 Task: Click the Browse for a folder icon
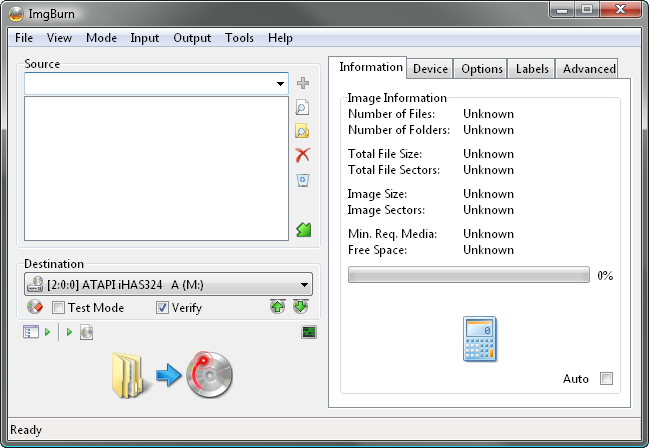(x=303, y=131)
